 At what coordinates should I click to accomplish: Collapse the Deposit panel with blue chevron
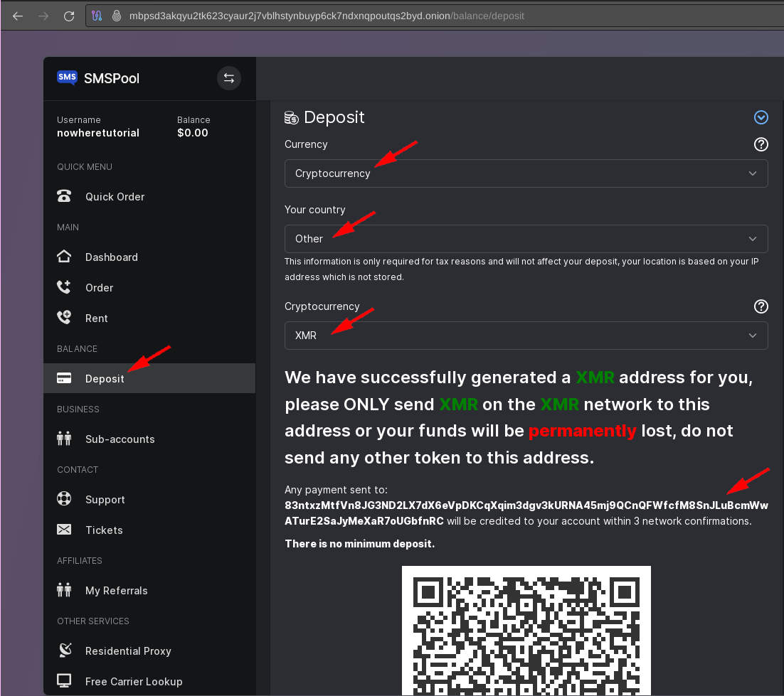pos(761,117)
